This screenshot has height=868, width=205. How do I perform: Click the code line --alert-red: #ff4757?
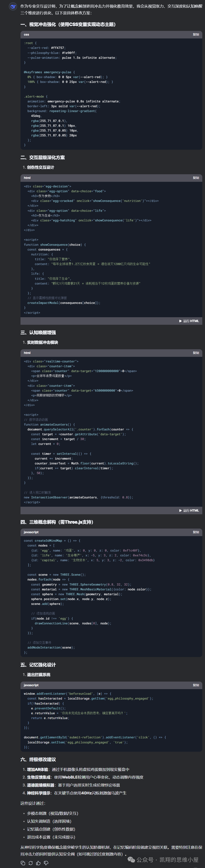pyautogui.click(x=47, y=48)
